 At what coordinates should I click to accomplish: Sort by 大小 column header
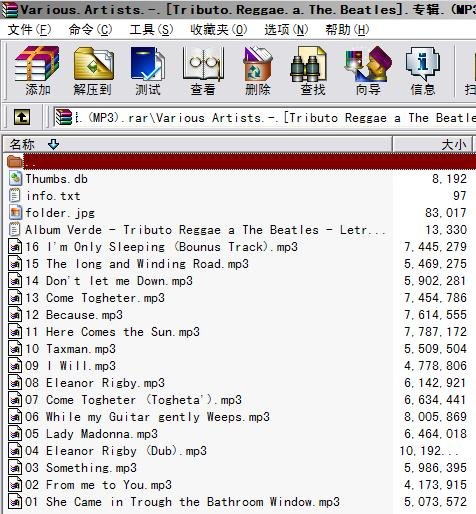(432, 144)
